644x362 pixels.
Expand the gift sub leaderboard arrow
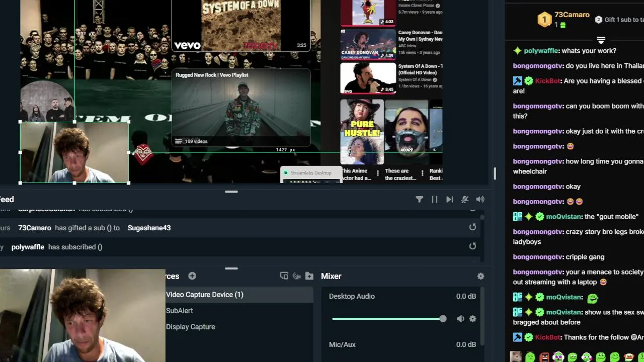[x=601, y=40]
